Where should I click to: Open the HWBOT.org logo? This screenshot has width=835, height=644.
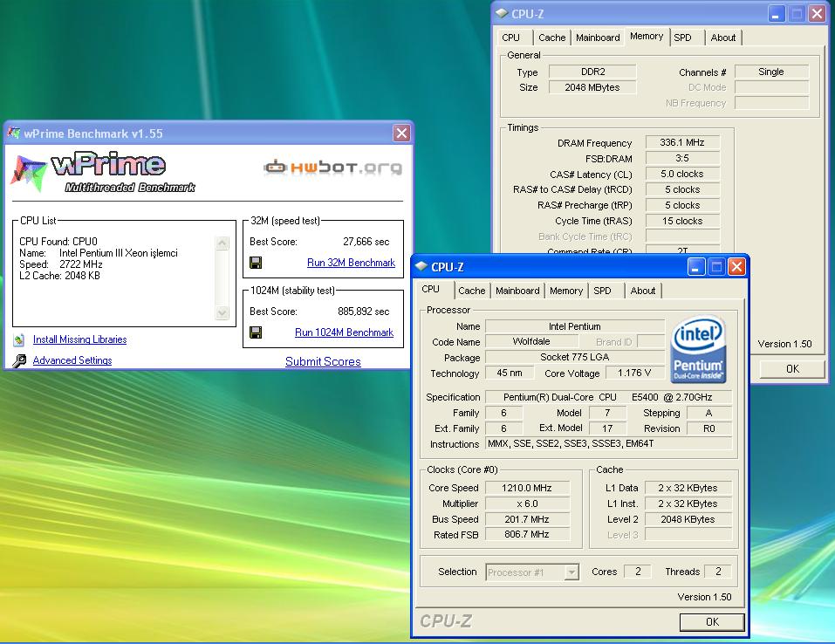point(332,168)
